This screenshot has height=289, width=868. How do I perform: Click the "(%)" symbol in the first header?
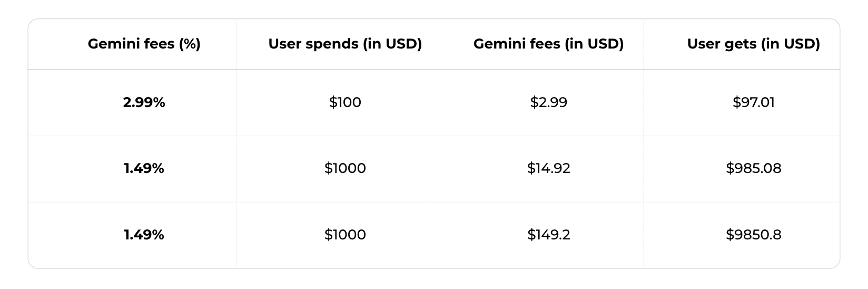tap(190, 44)
